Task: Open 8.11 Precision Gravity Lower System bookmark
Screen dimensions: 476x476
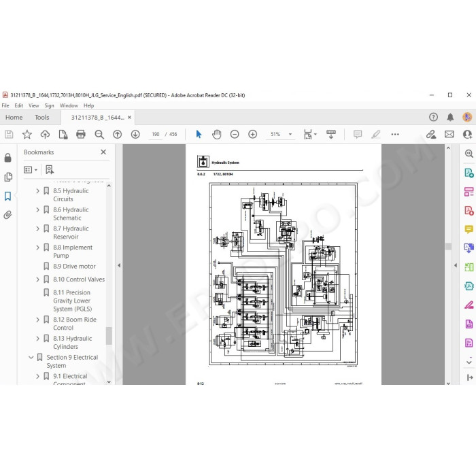Action: pyautogui.click(x=73, y=301)
